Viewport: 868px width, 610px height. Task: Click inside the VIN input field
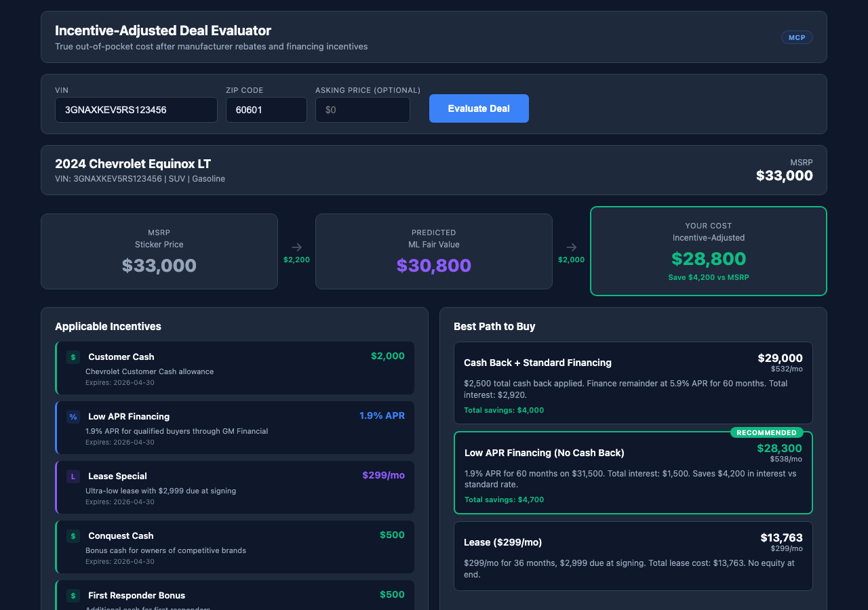(x=136, y=109)
